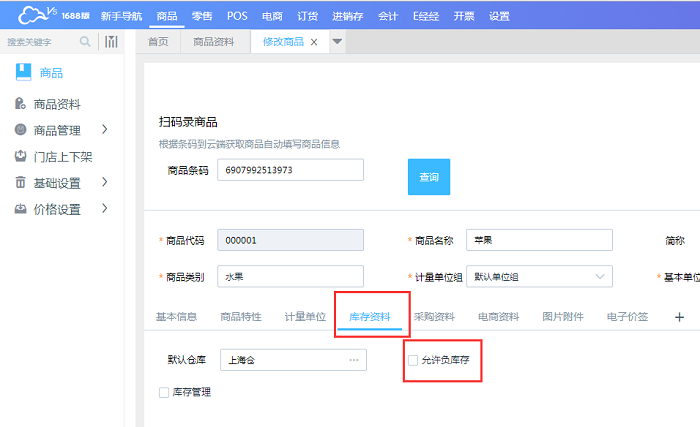Image resolution: width=700 pixels, height=427 pixels.
Task: Open the tab list dropdown arrow
Action: tap(337, 42)
